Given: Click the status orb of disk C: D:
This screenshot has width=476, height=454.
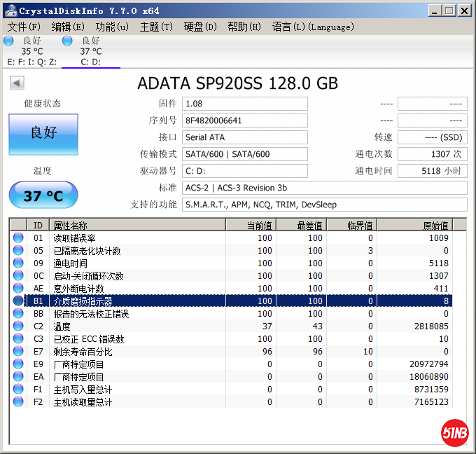Looking at the screenshot, I should (x=67, y=41).
